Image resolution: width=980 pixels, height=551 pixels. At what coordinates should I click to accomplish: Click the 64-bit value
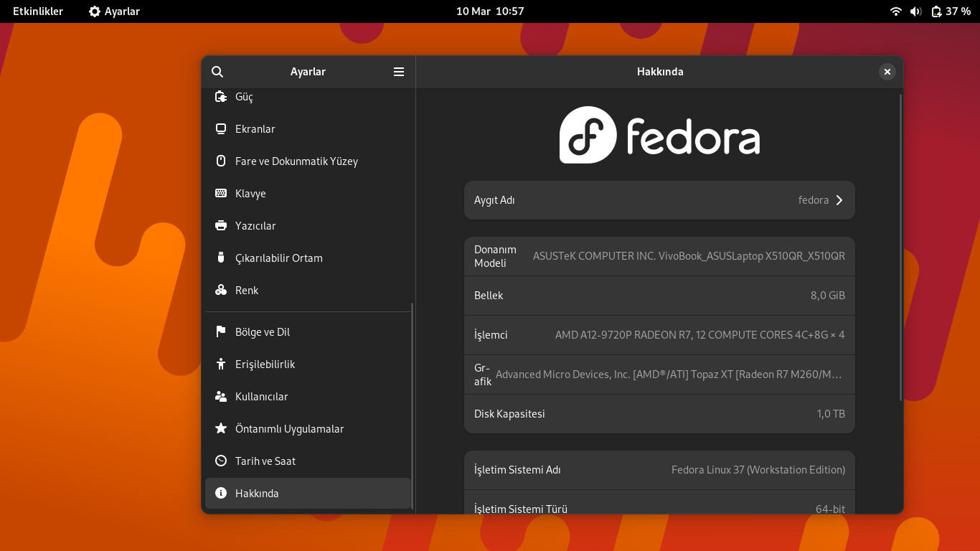830,509
